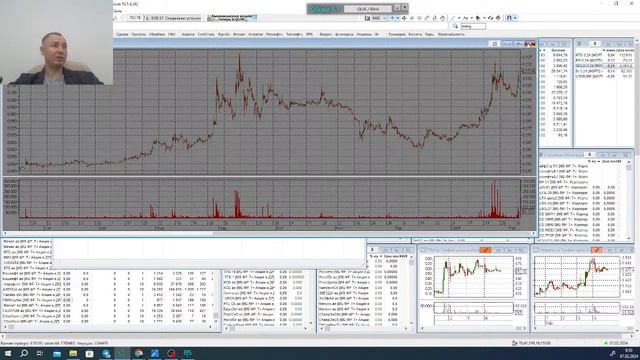Open Task View from the taskbar
Viewport: 640px width, 360px height.
click(40, 353)
